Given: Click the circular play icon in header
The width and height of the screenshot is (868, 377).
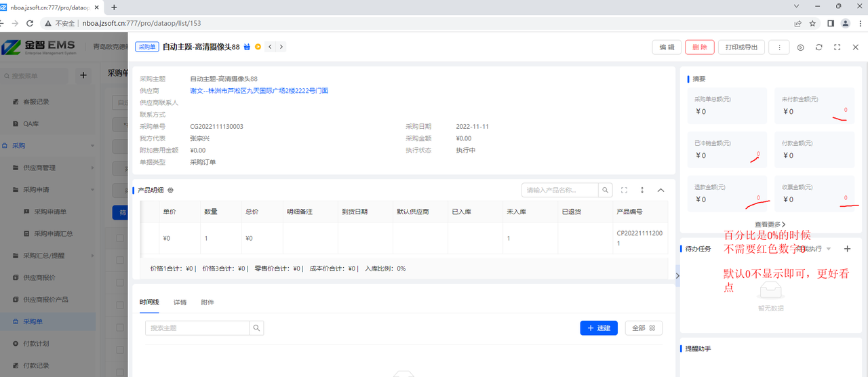Looking at the screenshot, I should [801, 47].
